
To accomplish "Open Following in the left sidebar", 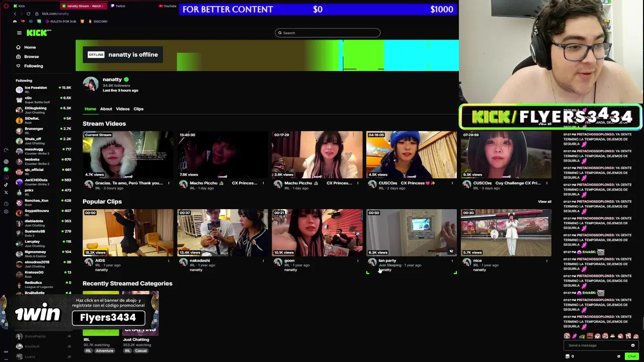I will (29, 66).
